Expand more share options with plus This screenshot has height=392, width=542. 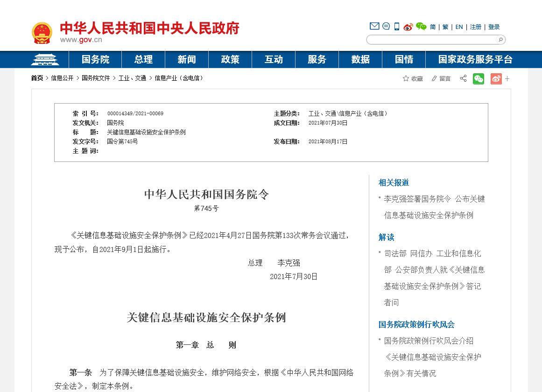(507, 79)
